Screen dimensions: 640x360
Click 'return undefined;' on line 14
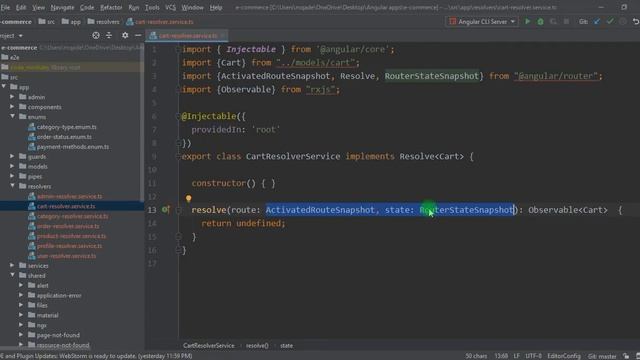click(x=243, y=223)
